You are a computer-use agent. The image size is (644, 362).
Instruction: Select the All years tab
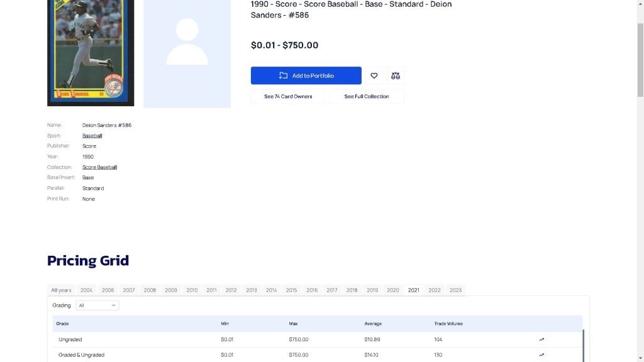point(61,290)
